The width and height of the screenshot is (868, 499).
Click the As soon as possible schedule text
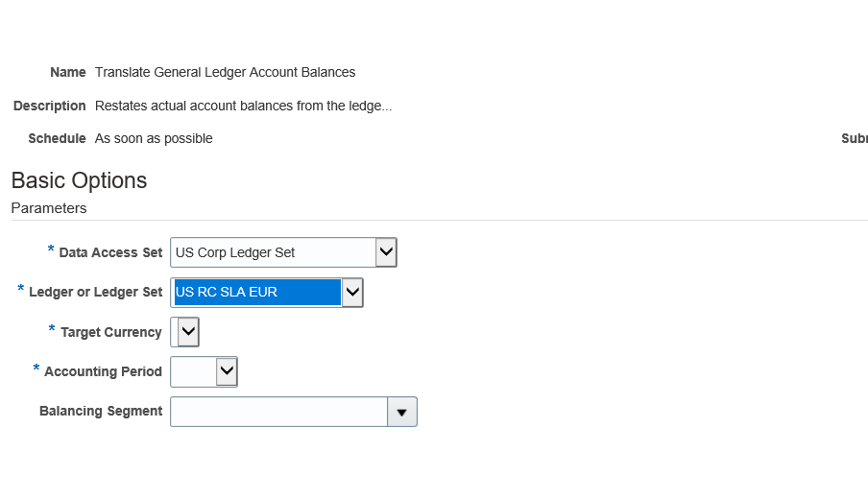point(154,138)
